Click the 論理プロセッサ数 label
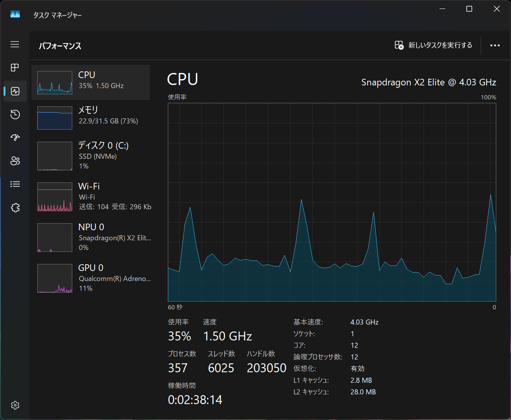The width and height of the screenshot is (511, 420). tap(318, 357)
